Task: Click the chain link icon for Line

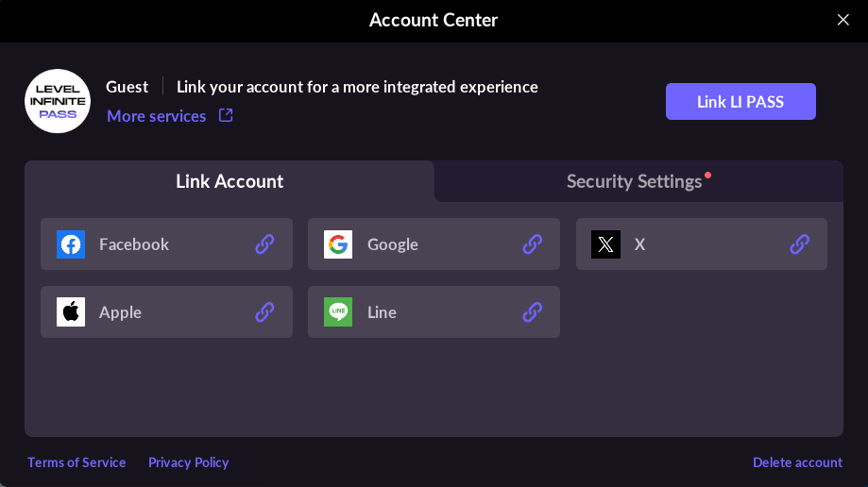Action: (x=533, y=312)
